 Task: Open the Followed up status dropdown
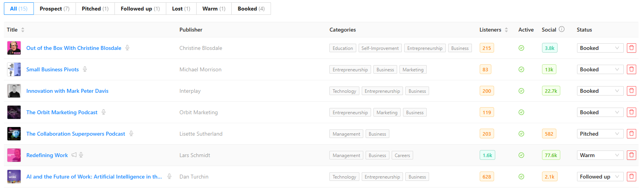[x=600, y=177]
